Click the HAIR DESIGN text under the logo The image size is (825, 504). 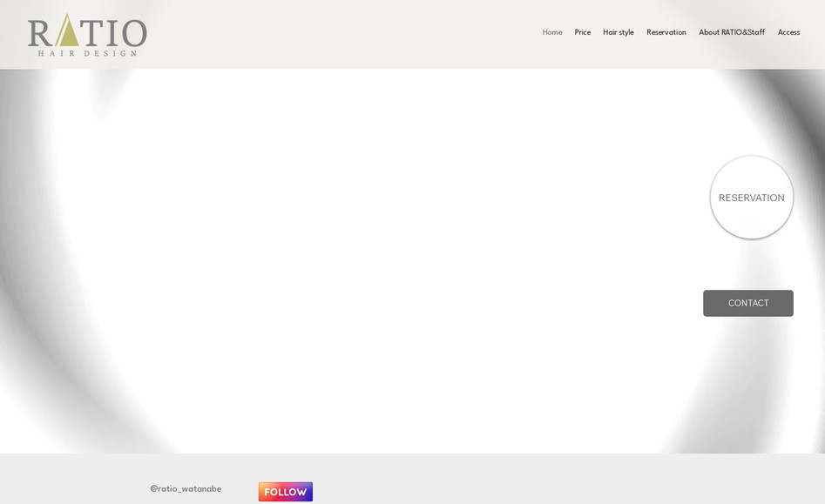coord(87,53)
